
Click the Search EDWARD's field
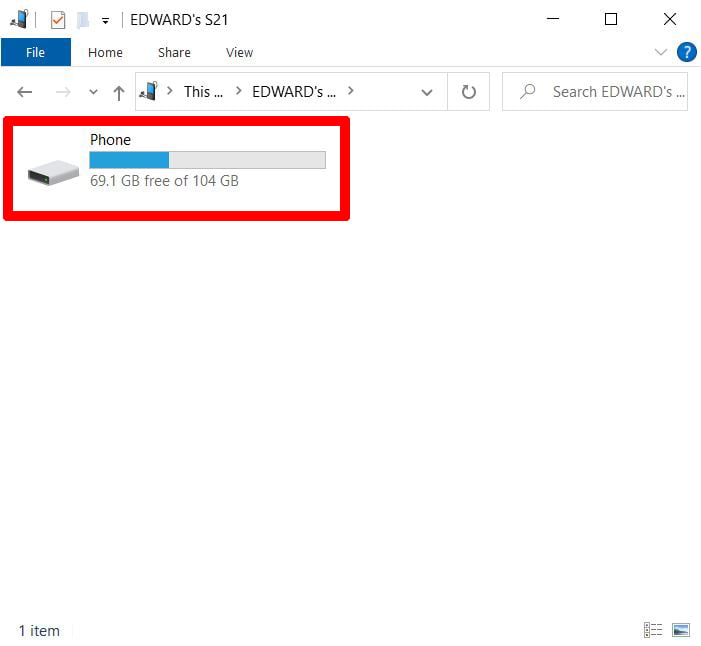[595, 92]
